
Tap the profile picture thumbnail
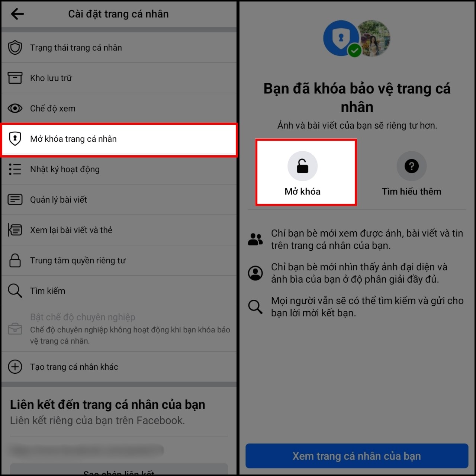click(x=373, y=38)
